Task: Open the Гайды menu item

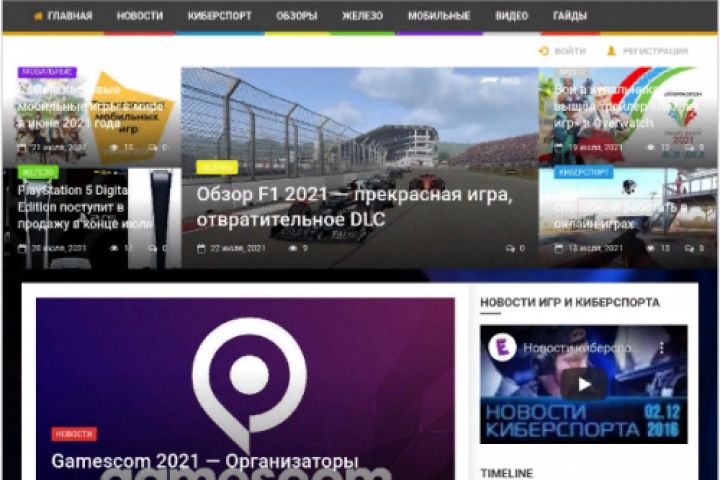Action: 569,16
